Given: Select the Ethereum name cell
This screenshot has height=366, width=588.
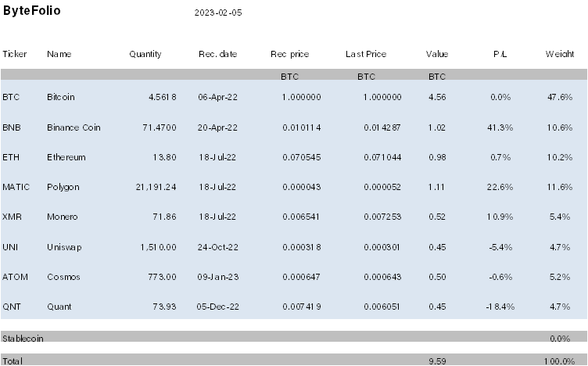Looking at the screenshot, I should pyautogui.click(x=66, y=157).
